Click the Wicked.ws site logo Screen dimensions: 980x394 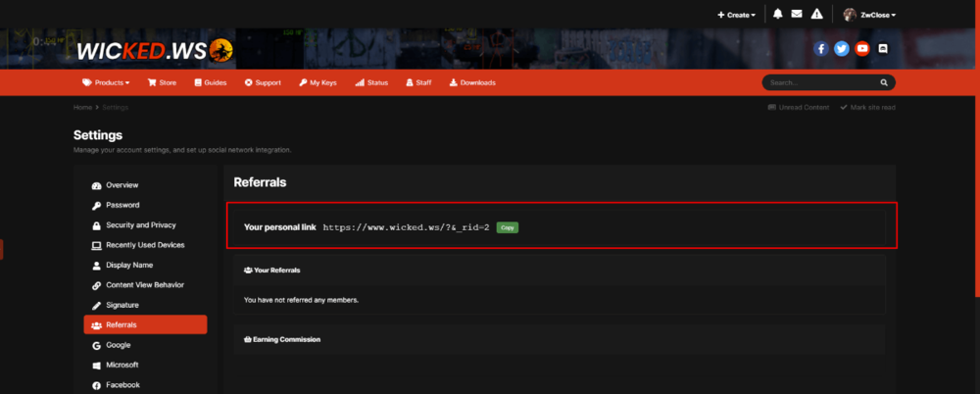click(x=154, y=48)
